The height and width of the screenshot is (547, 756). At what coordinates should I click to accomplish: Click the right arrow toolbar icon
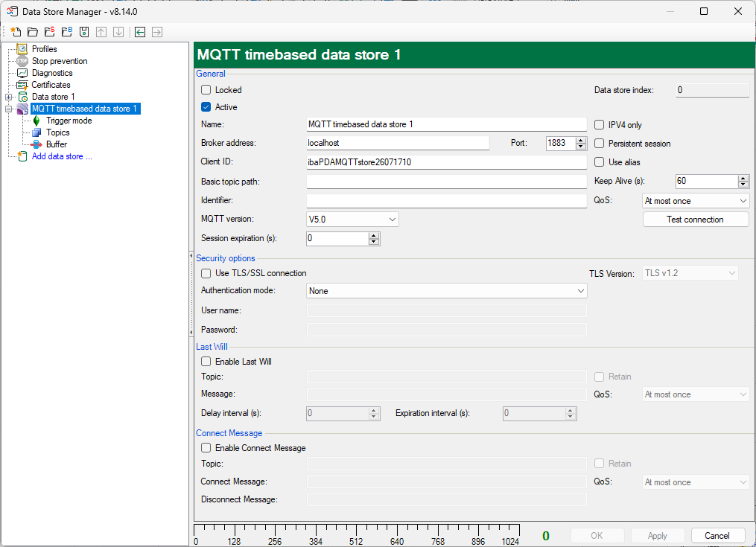tap(157, 32)
